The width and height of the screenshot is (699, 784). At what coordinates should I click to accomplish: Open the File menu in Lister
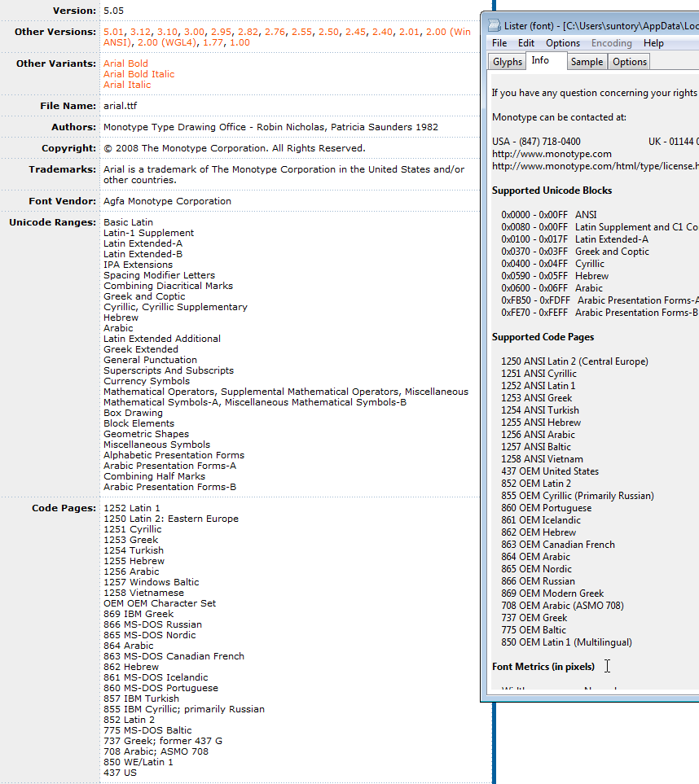[x=499, y=43]
